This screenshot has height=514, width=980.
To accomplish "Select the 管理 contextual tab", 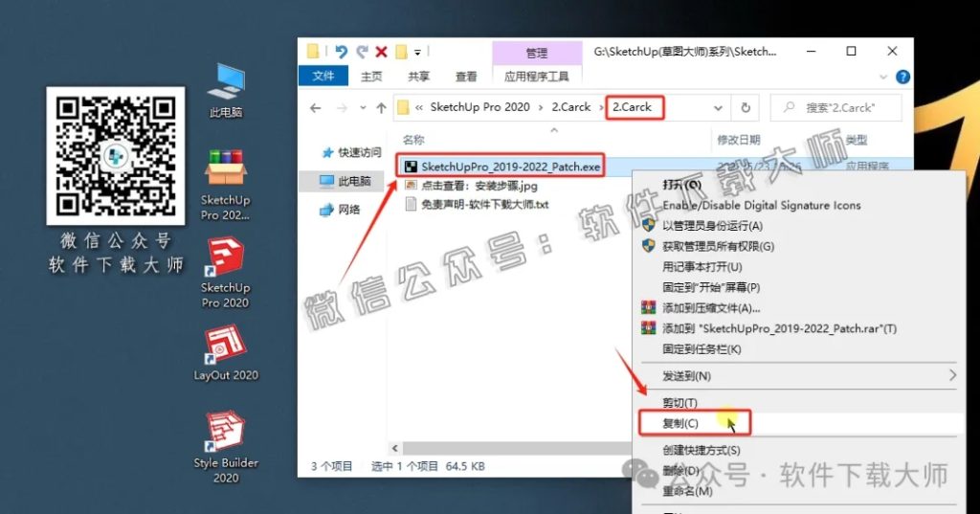I will coord(537,54).
